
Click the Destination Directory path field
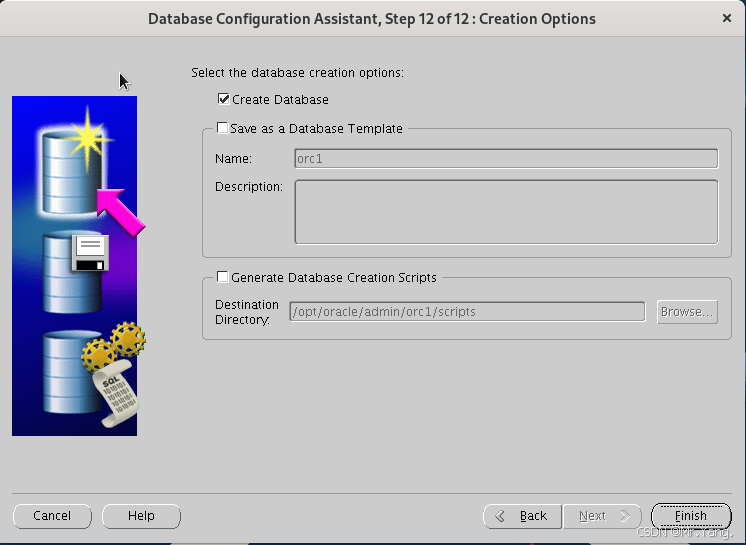point(467,311)
